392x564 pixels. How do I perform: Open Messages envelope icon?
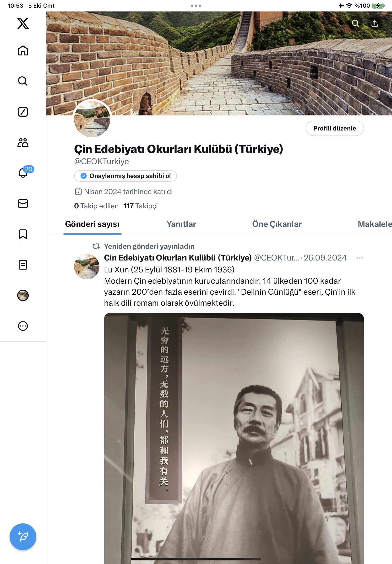(23, 204)
